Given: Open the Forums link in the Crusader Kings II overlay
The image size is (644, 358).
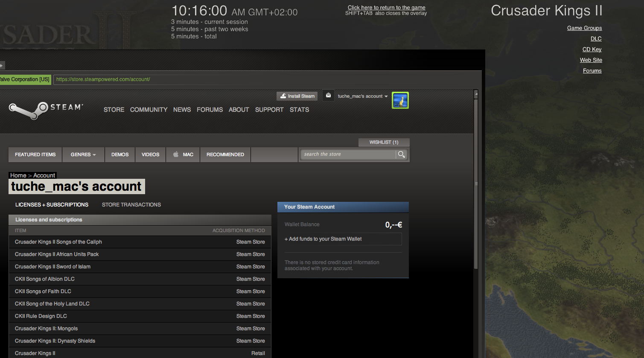Looking at the screenshot, I should [x=592, y=71].
